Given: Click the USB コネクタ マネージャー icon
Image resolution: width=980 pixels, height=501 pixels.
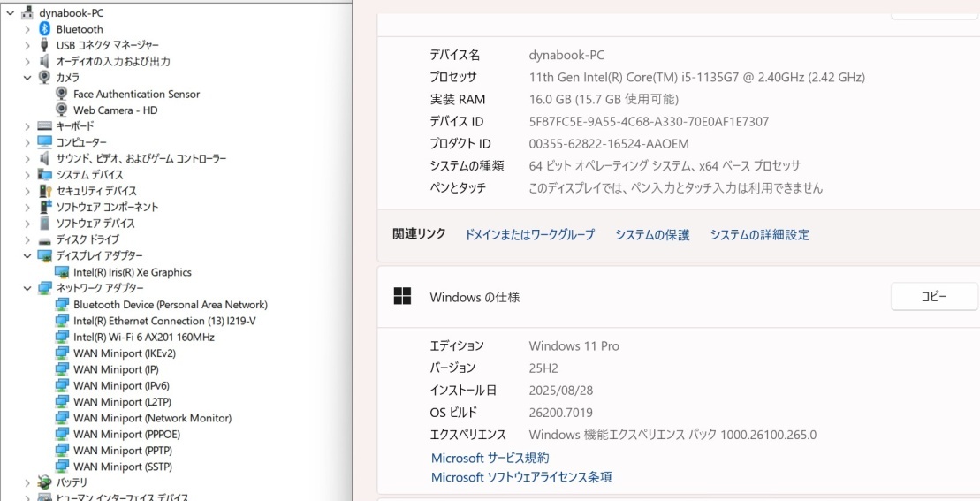Looking at the screenshot, I should pos(45,45).
